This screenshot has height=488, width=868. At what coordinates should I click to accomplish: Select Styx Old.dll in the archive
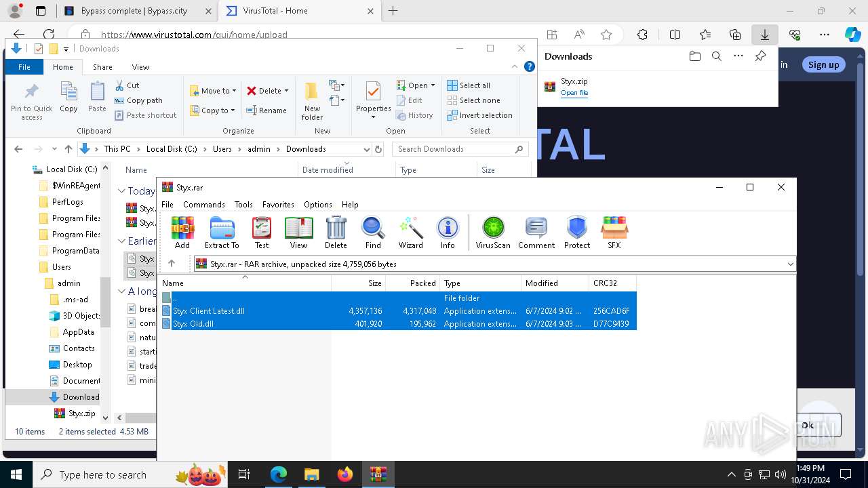pos(397,323)
